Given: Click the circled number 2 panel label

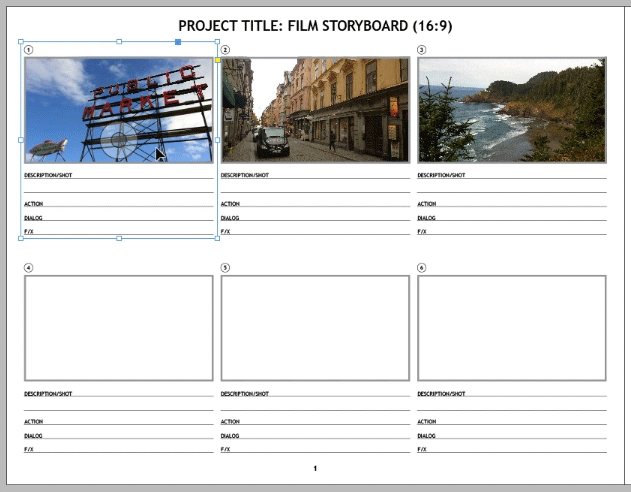Looking at the screenshot, I should [x=225, y=50].
